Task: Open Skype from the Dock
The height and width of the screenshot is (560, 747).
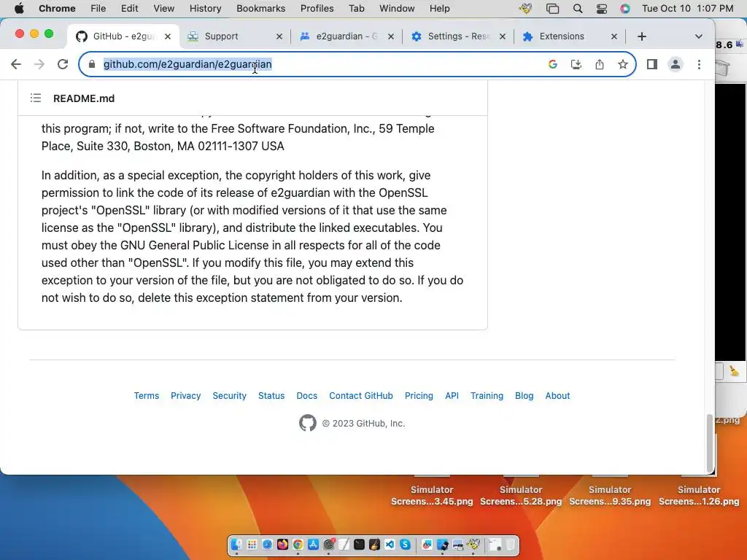Action: tap(405, 544)
